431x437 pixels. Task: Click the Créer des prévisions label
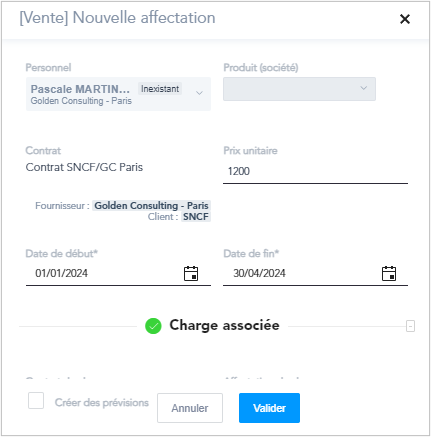(x=102, y=403)
